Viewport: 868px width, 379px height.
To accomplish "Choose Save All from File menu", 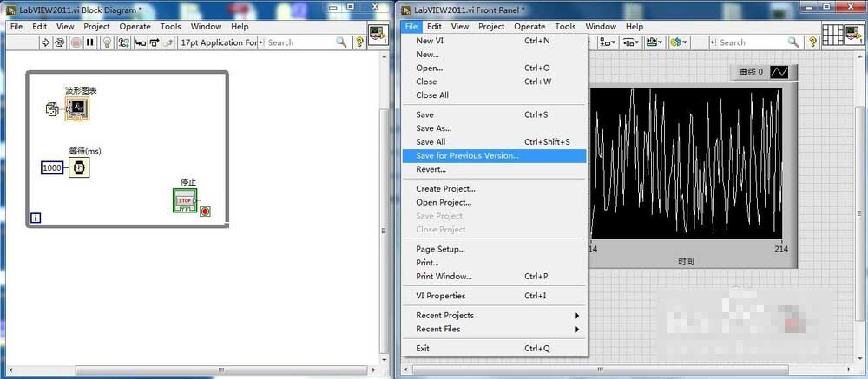I will (494, 141).
